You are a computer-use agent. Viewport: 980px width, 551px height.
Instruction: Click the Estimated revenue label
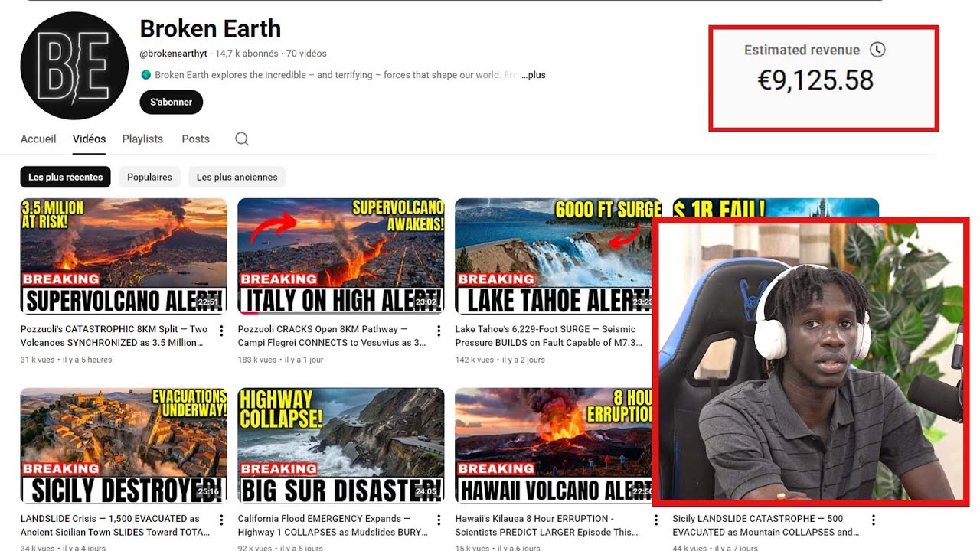tap(802, 50)
